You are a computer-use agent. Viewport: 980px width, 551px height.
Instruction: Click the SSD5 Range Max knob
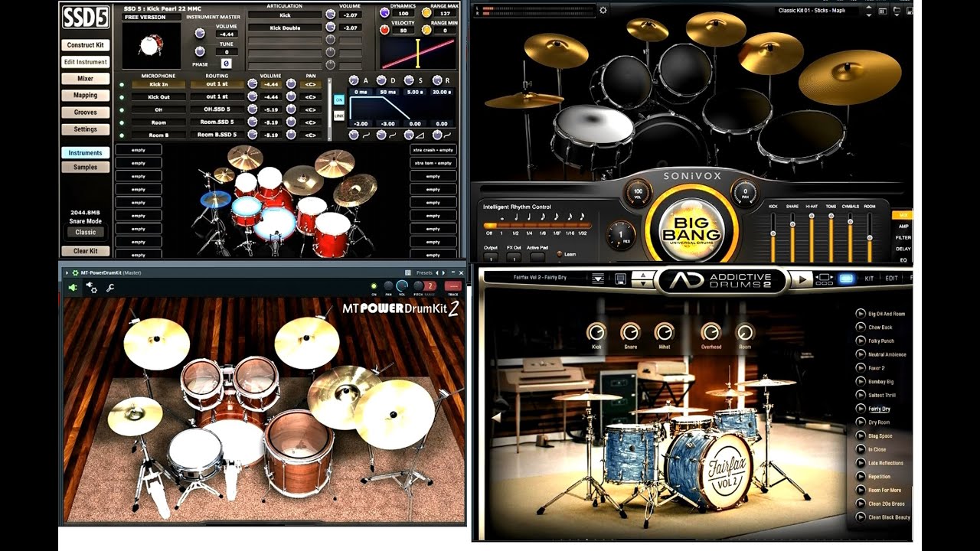click(426, 13)
